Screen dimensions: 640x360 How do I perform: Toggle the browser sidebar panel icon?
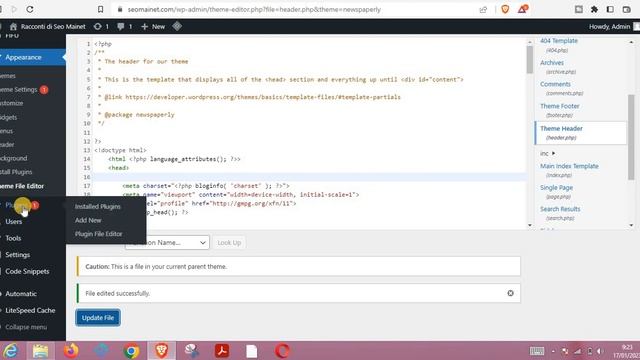[610, 9]
